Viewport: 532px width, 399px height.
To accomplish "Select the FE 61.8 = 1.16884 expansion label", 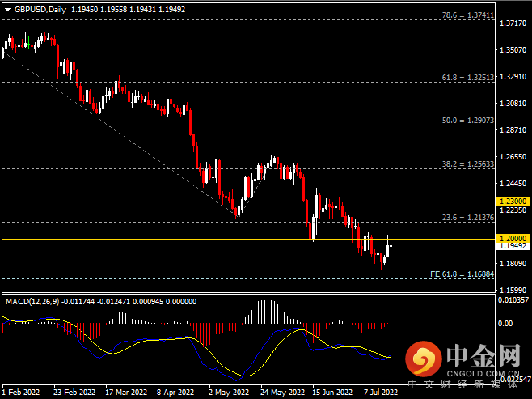I will coord(462,274).
